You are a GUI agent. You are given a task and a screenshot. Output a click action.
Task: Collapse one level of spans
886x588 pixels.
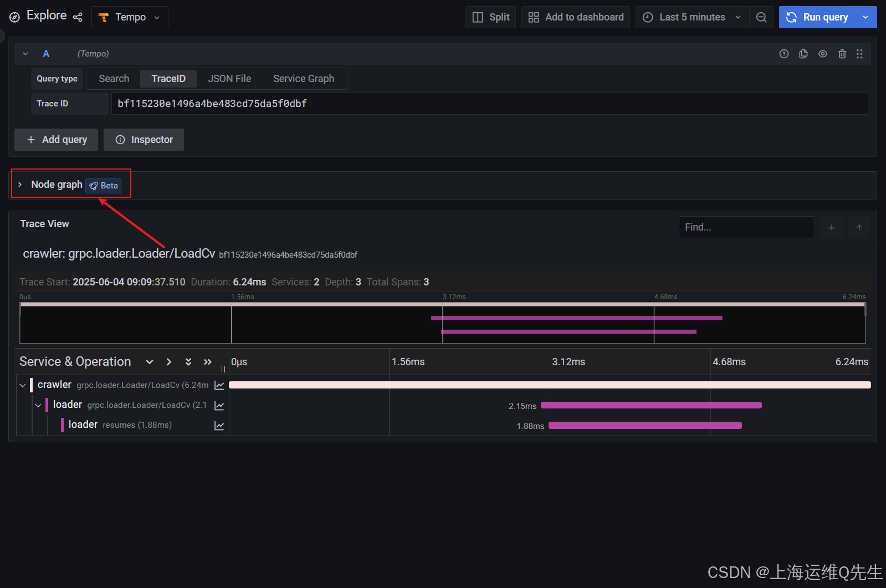(x=168, y=362)
